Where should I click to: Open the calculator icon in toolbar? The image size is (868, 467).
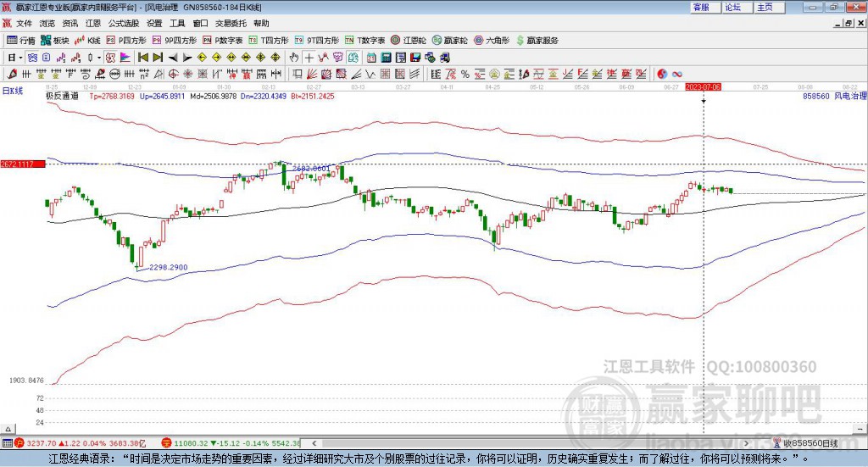point(386,58)
